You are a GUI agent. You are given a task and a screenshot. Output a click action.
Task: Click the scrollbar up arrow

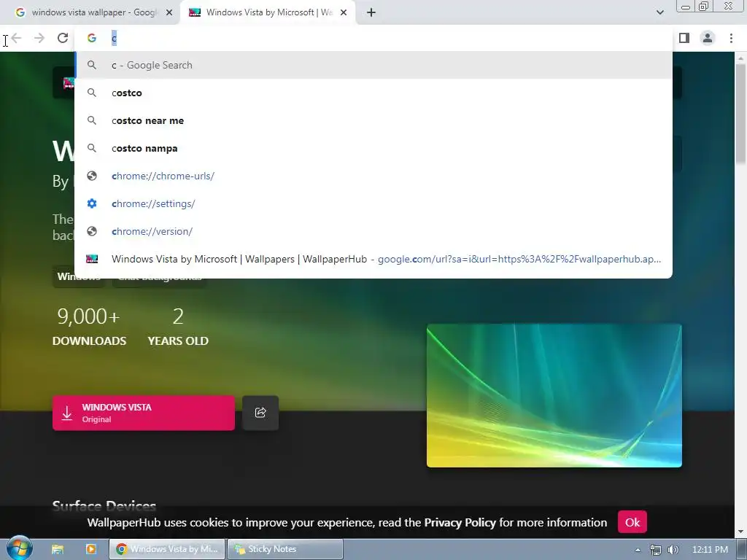point(741,58)
